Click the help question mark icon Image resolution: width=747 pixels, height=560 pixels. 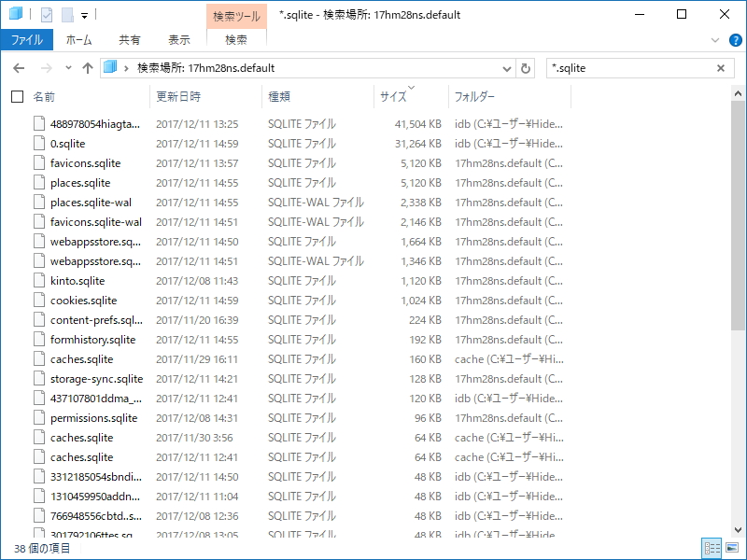737,41
